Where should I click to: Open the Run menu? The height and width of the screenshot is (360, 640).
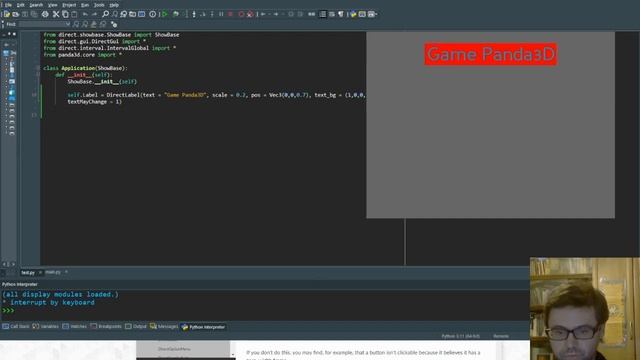(x=84, y=5)
